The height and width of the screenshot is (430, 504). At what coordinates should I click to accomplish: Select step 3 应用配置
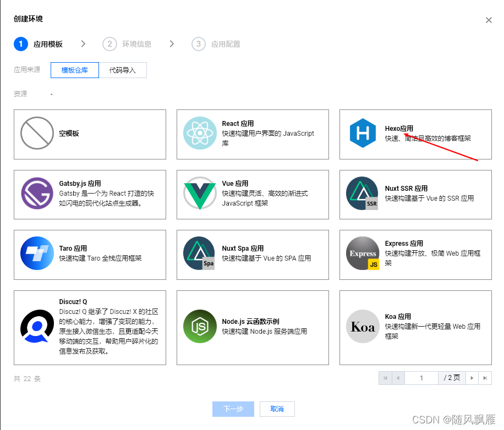tap(216, 44)
